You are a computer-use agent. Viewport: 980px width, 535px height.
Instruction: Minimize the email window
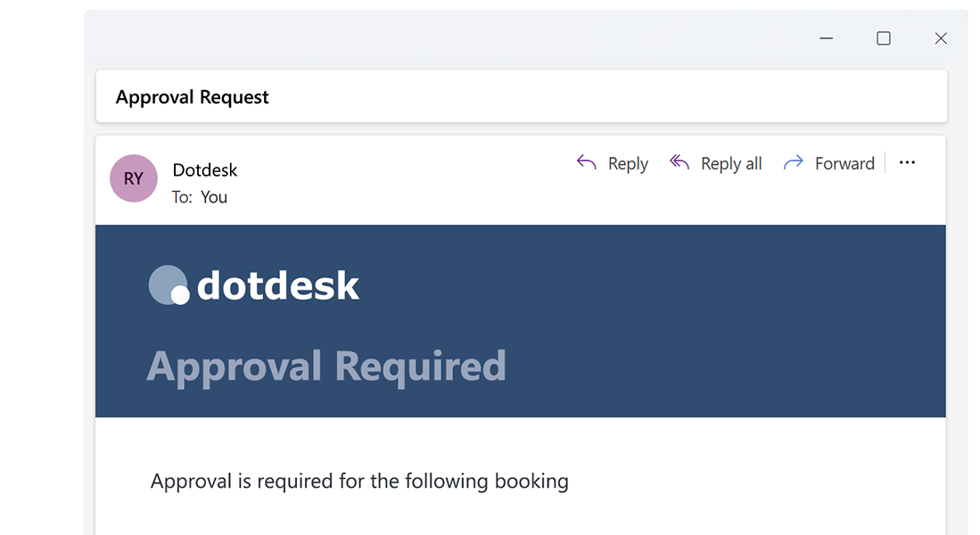point(827,38)
